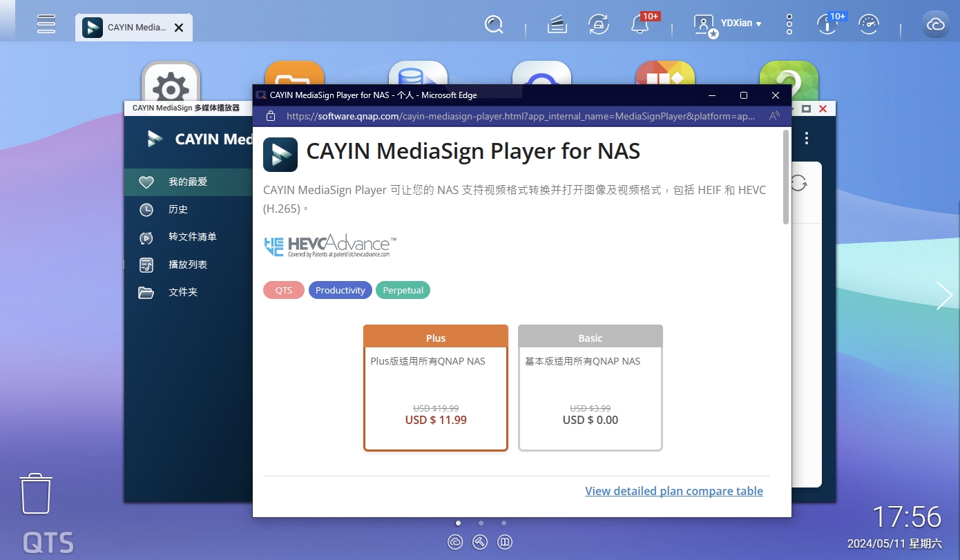
Task: Open the Control Panel gear desktop icon
Action: point(171,81)
